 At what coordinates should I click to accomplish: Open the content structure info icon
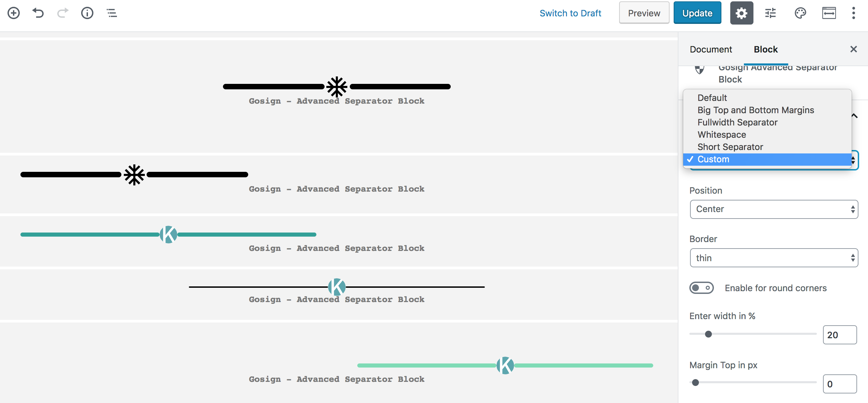pos(87,13)
